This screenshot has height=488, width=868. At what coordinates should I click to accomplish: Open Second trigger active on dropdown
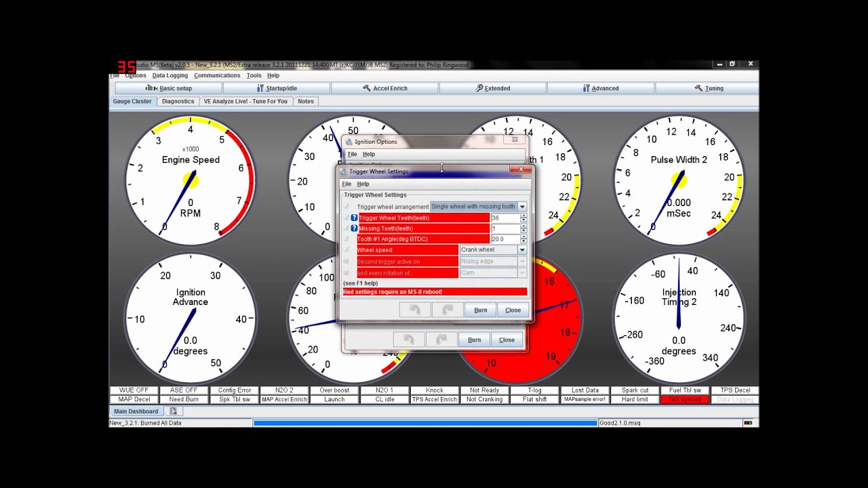(522, 262)
